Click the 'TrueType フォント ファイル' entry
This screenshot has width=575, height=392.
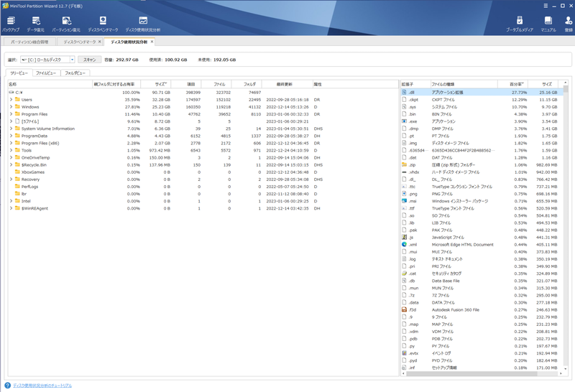(x=453, y=208)
